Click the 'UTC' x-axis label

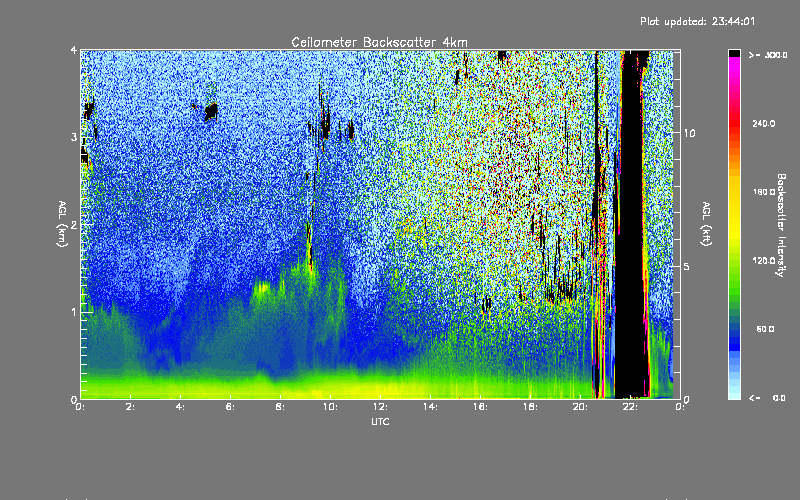pos(380,421)
